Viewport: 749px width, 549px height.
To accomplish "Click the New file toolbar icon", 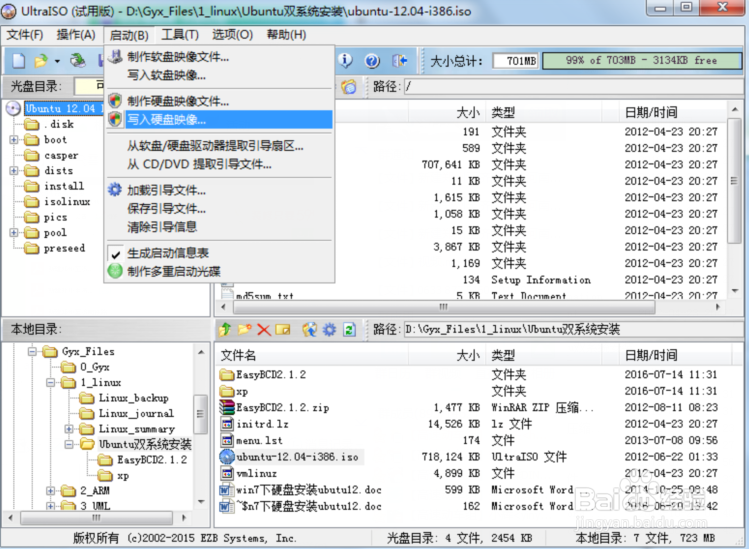I will [x=18, y=61].
